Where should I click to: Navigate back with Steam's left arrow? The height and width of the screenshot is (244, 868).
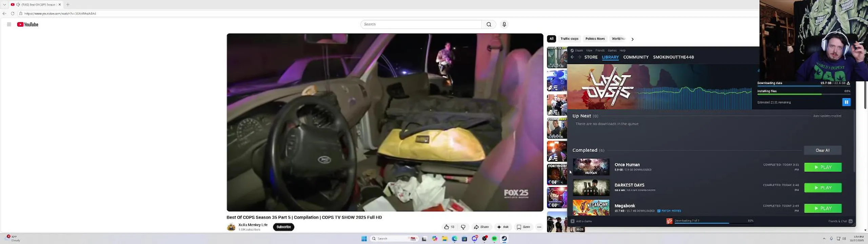572,57
